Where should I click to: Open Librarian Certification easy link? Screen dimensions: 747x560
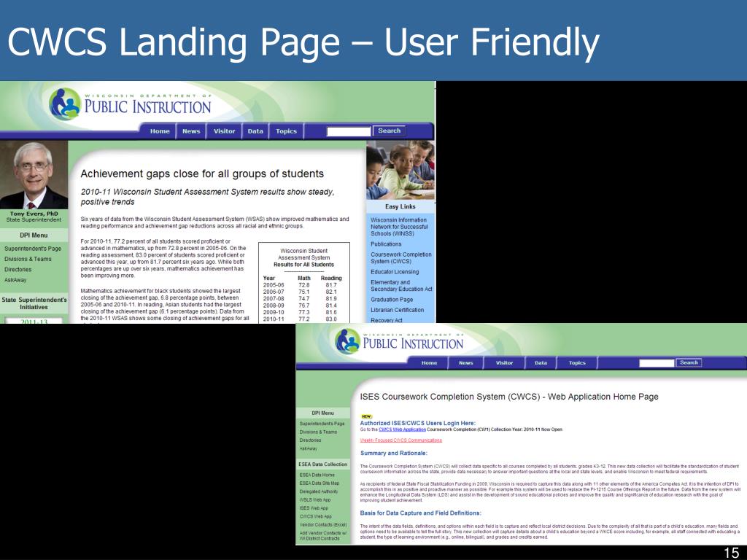398,310
